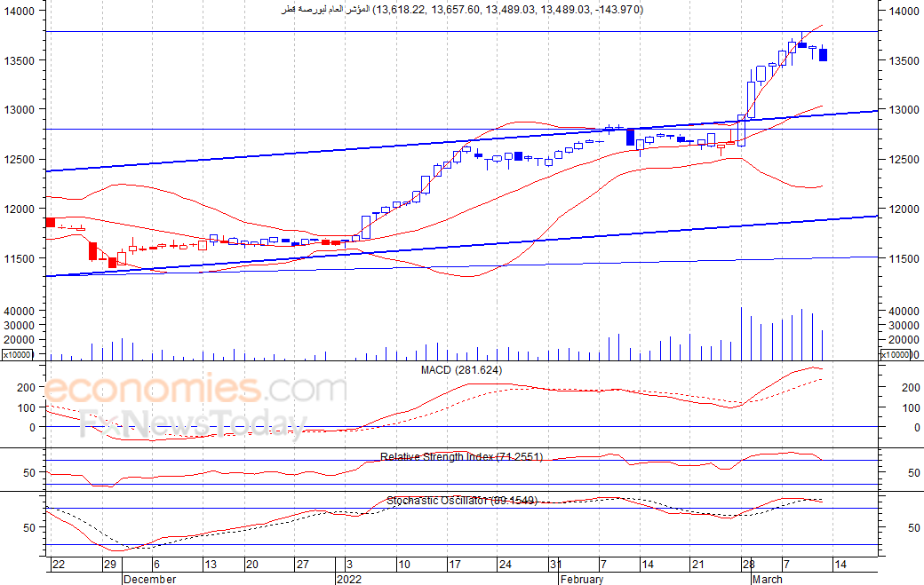Screen dimensions: 924x585
Task: Open the economies.com watermark link
Action: pos(195,391)
